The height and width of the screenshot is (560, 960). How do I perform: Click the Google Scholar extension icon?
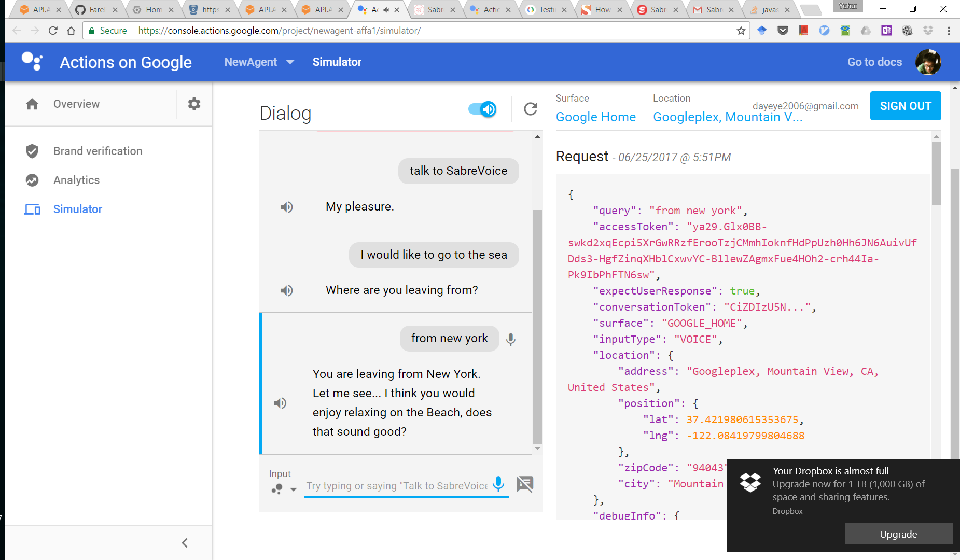click(x=762, y=31)
